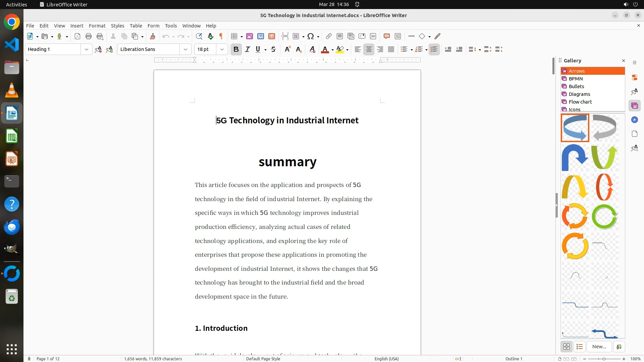Image resolution: width=644 pixels, height=362 pixels.
Task: Expand the paragraph style dropdown for Heading 1
Action: pyautogui.click(x=86, y=49)
